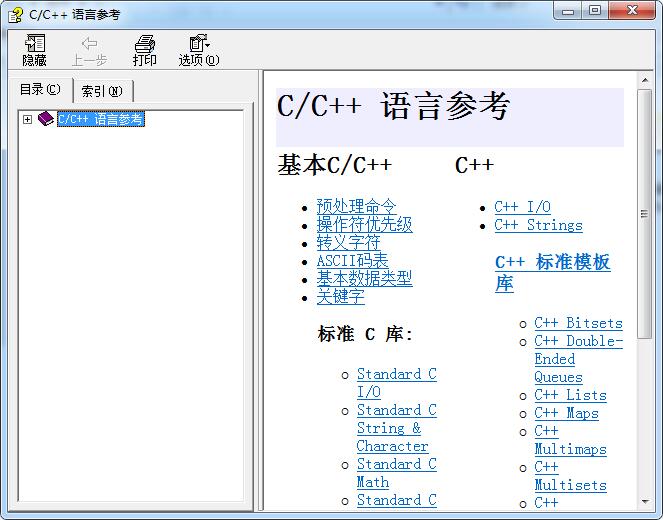Screen dimensions: 663x520
Task: Click the 标准 C 库: subheading
Action: click(x=365, y=334)
